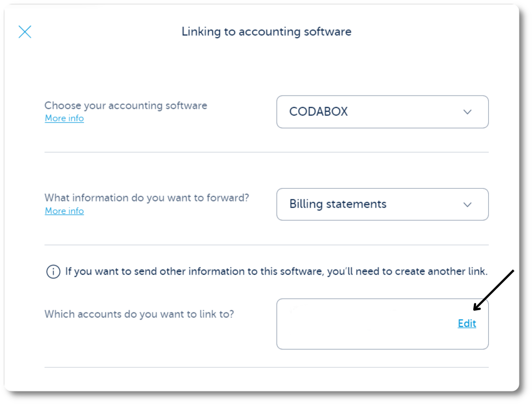Click the black arrow annotation pointing at Edit
Viewport: 532px width, 404px height.
click(x=494, y=290)
